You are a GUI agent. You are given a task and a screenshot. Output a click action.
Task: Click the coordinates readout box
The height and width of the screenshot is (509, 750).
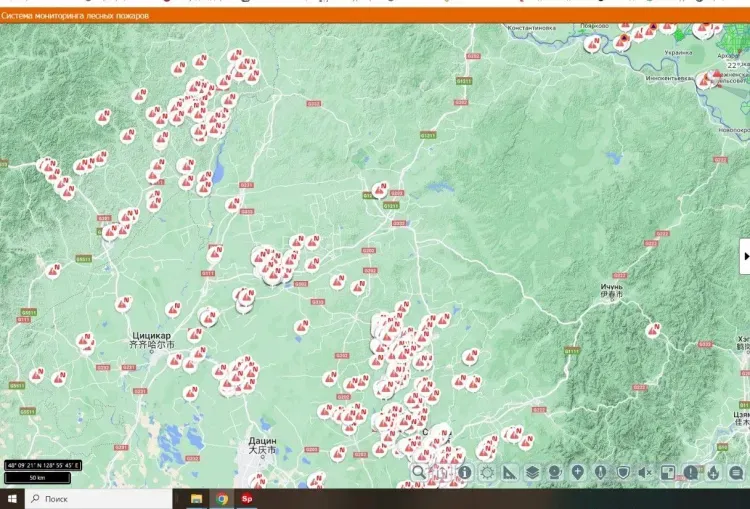pos(43,465)
